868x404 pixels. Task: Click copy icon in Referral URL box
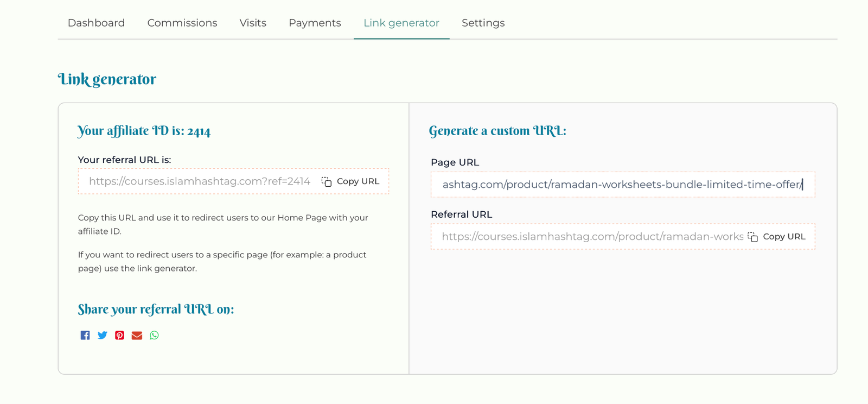[752, 237]
